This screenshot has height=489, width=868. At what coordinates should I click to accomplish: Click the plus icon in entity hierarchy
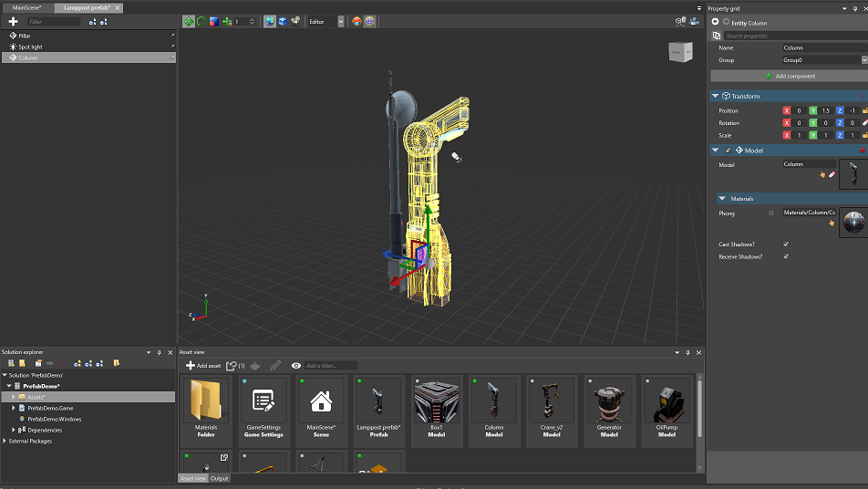[x=13, y=21]
